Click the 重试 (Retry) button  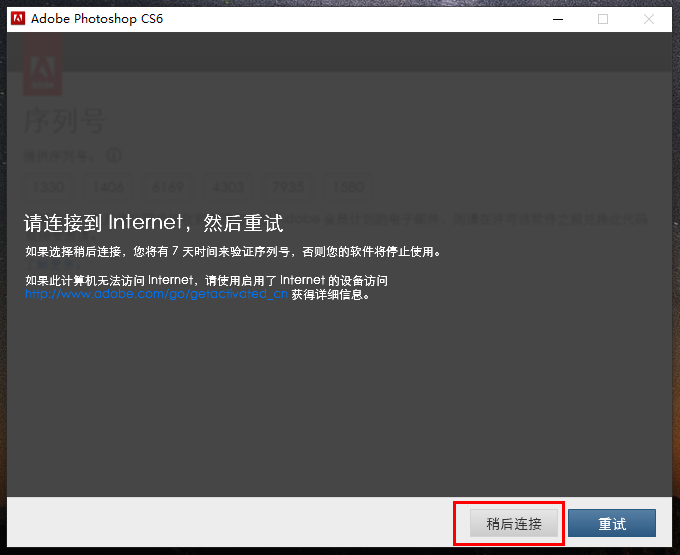pyautogui.click(x=612, y=523)
